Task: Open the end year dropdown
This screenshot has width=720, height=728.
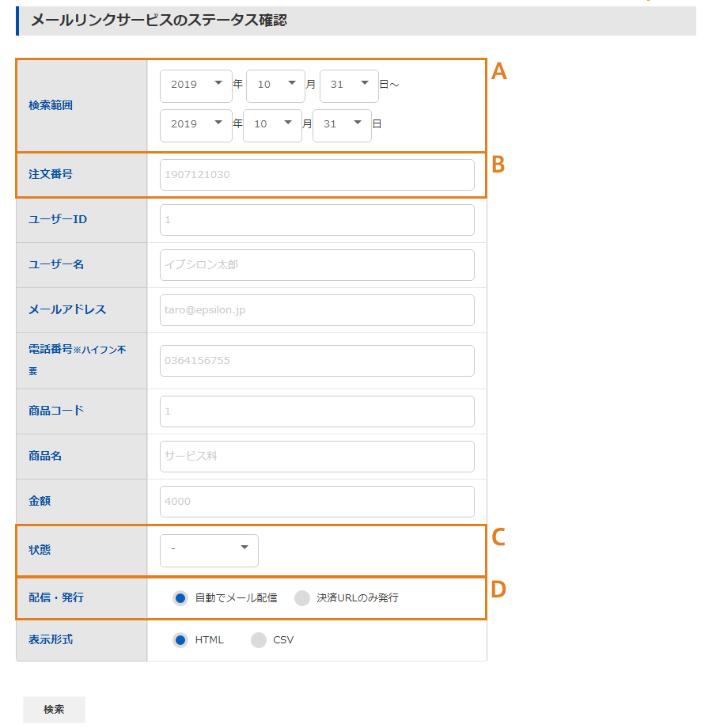Action: click(x=196, y=125)
